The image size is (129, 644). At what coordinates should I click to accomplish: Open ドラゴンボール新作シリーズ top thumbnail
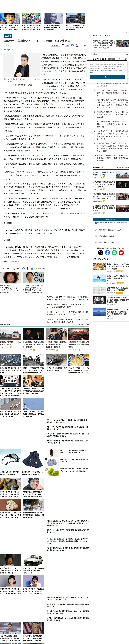pos(32,18)
